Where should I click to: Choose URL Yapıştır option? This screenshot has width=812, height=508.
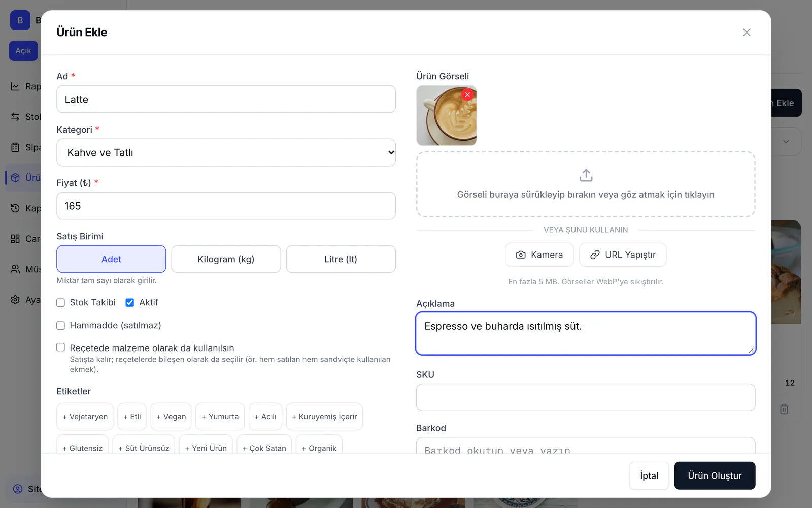pos(623,255)
